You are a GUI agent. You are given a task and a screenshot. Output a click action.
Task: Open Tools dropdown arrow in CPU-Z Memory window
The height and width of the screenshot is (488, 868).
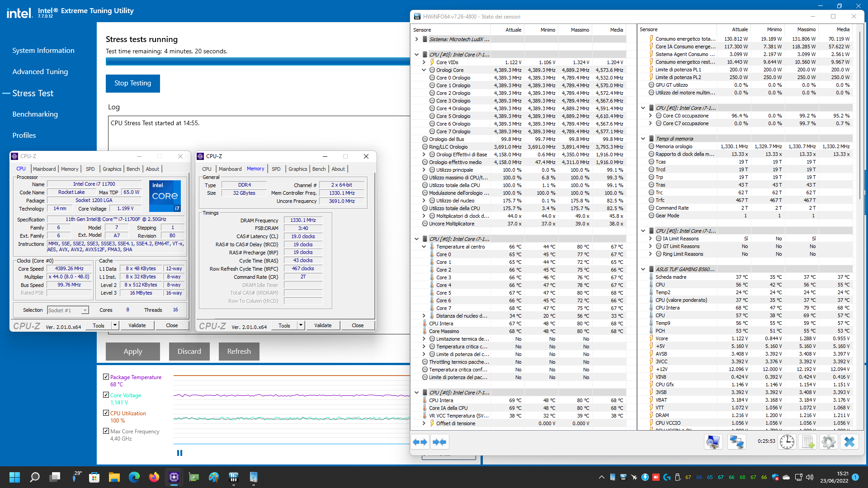tap(301, 325)
